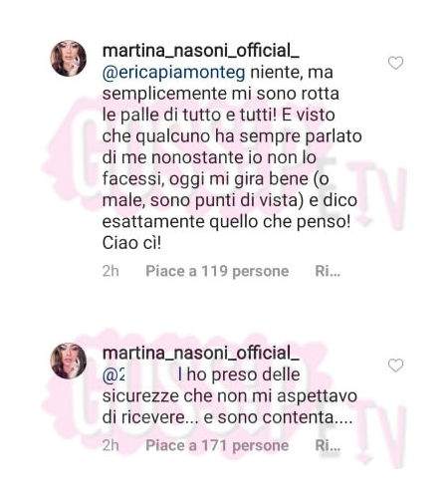Reply to second comment via truncated 'Ri...'
Image resolution: width=448 pixels, height=500 pixels.
click(328, 445)
